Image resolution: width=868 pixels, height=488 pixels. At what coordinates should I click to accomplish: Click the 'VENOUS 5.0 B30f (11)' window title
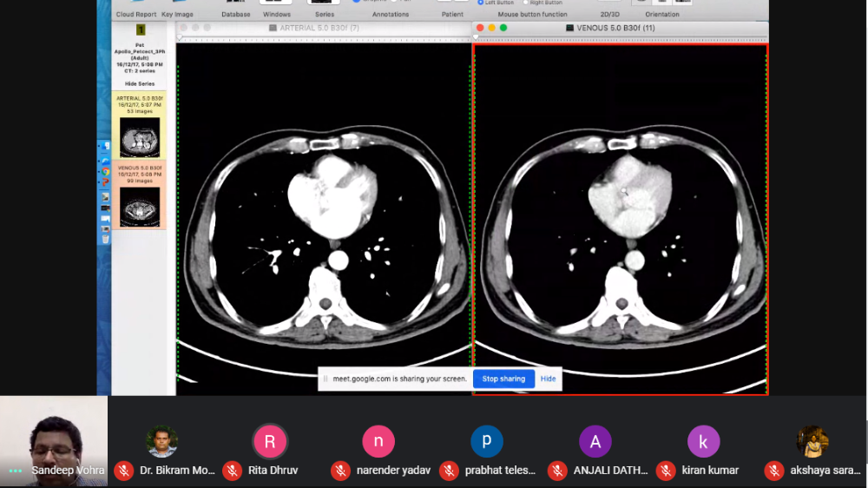click(x=615, y=28)
